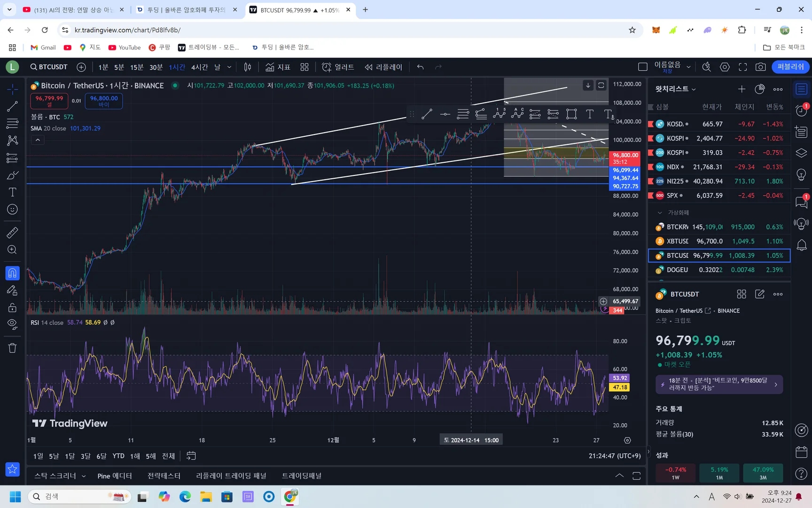Click the red flag beside NDX
Image resolution: width=812 pixels, height=508 pixels.
[x=651, y=167]
